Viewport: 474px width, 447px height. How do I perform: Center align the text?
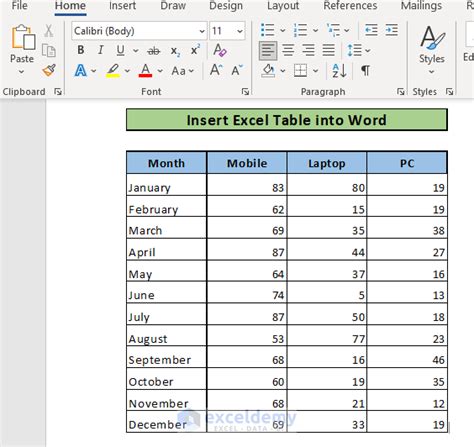[x=288, y=51]
